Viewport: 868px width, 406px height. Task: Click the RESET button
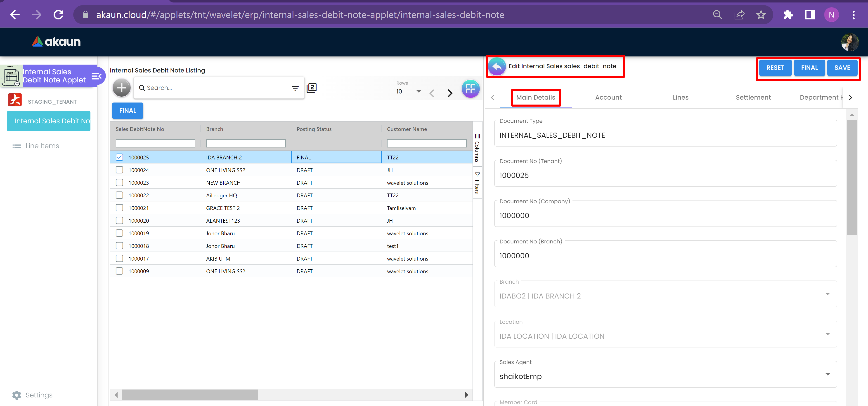tap(775, 68)
